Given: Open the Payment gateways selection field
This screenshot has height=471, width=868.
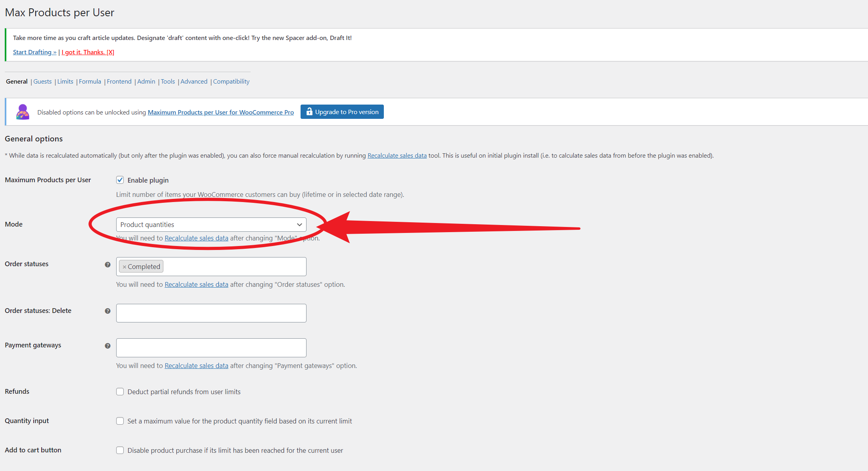Looking at the screenshot, I should [211, 347].
